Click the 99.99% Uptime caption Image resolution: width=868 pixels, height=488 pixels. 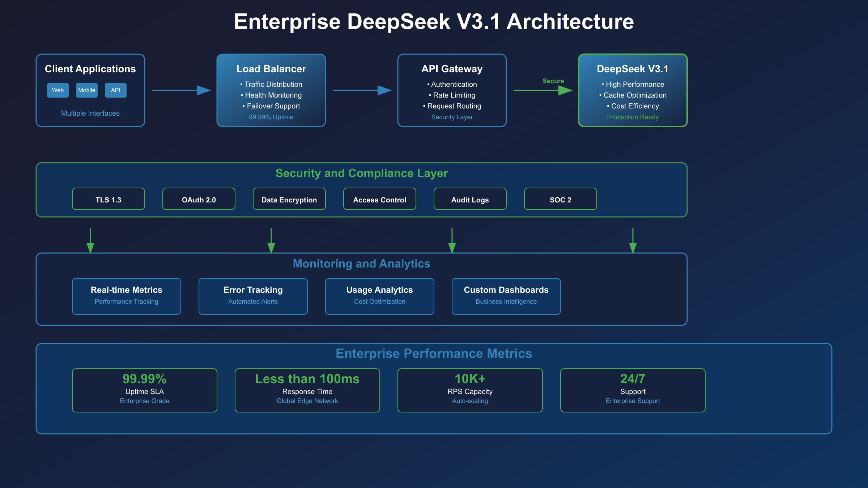[x=271, y=117]
